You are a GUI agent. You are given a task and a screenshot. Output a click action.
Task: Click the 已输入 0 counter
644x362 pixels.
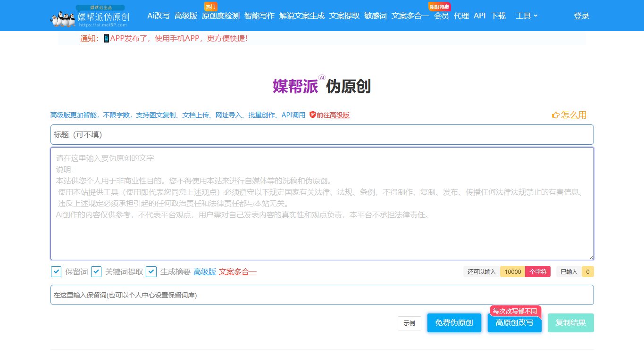575,271
